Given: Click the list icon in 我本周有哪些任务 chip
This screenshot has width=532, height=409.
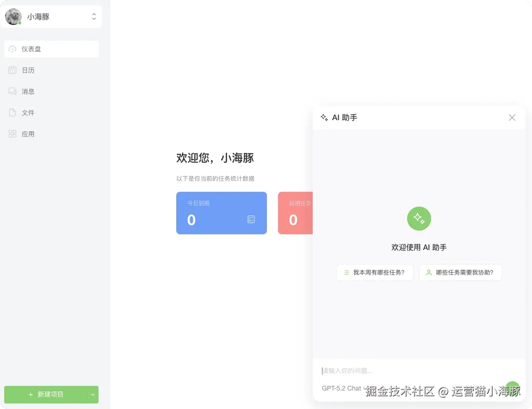Looking at the screenshot, I should coord(347,273).
